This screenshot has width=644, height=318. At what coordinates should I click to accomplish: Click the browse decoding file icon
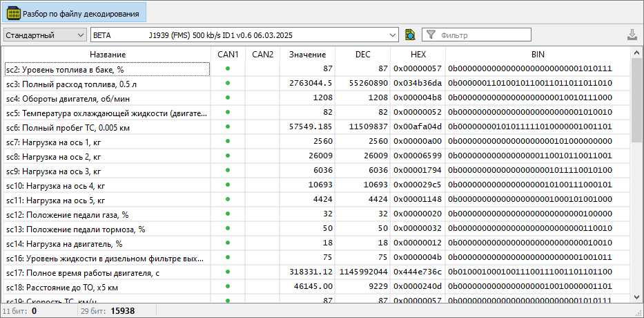(x=410, y=35)
